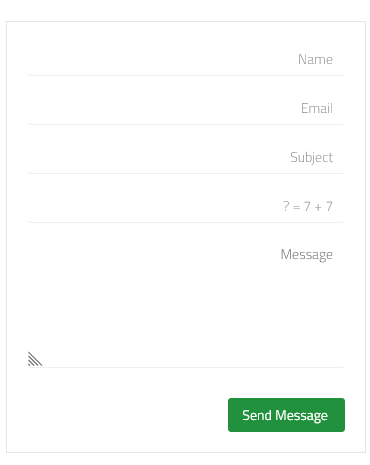Click the 'Subject' placeholder text

click(x=311, y=157)
